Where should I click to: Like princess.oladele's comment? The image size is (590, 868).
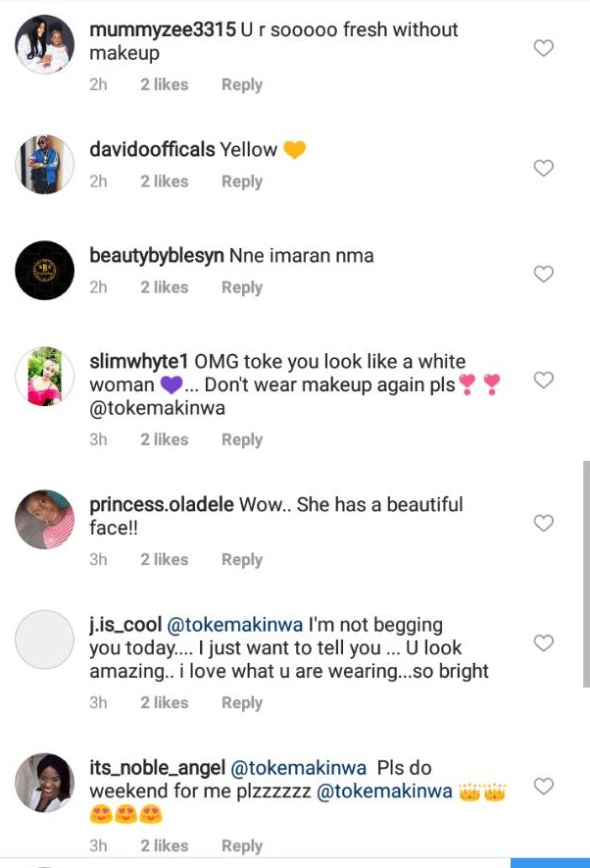click(543, 524)
